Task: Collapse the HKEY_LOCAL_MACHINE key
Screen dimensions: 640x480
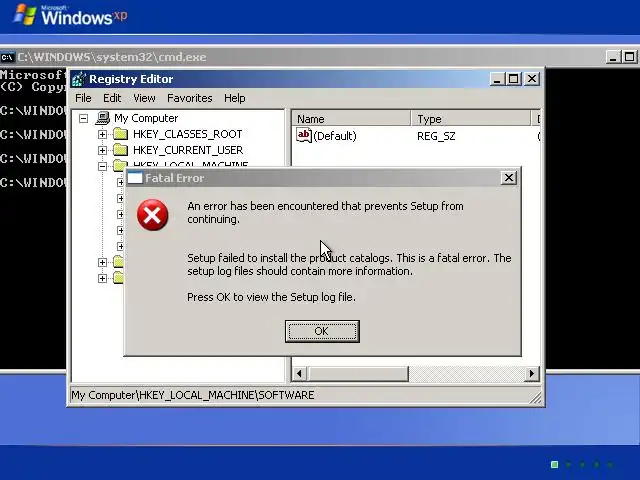Action: click(102, 166)
